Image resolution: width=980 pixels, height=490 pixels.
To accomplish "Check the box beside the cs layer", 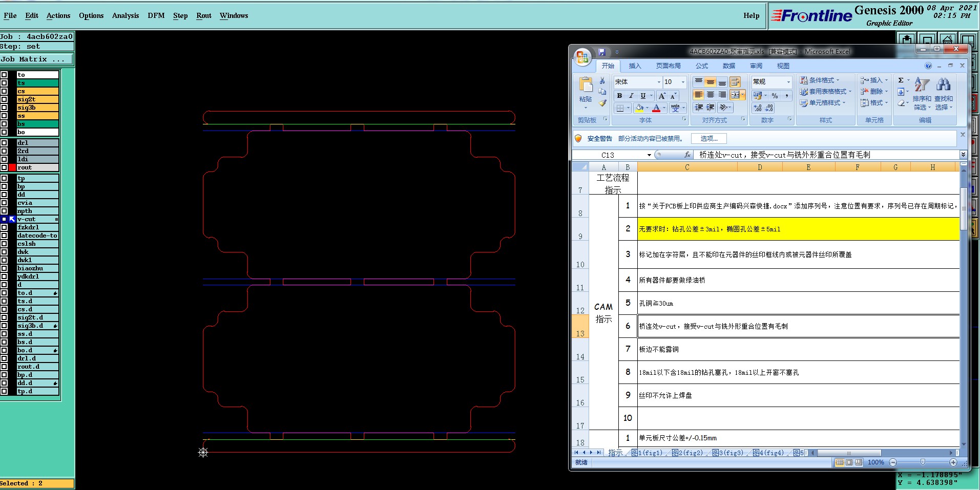I will coord(4,91).
